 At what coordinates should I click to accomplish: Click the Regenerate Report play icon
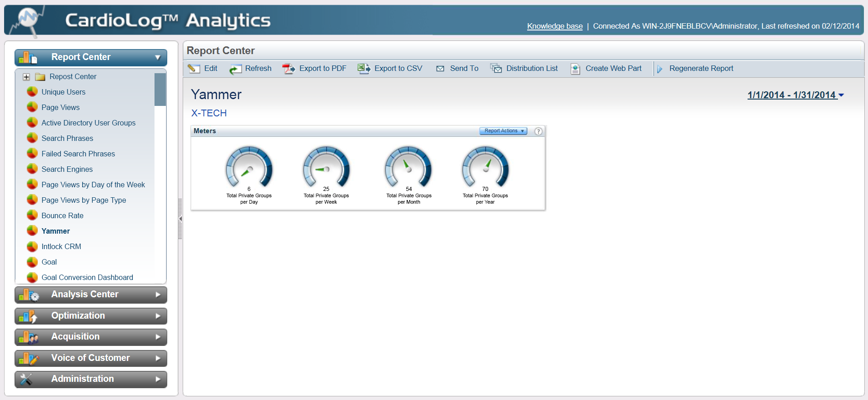[x=660, y=69]
